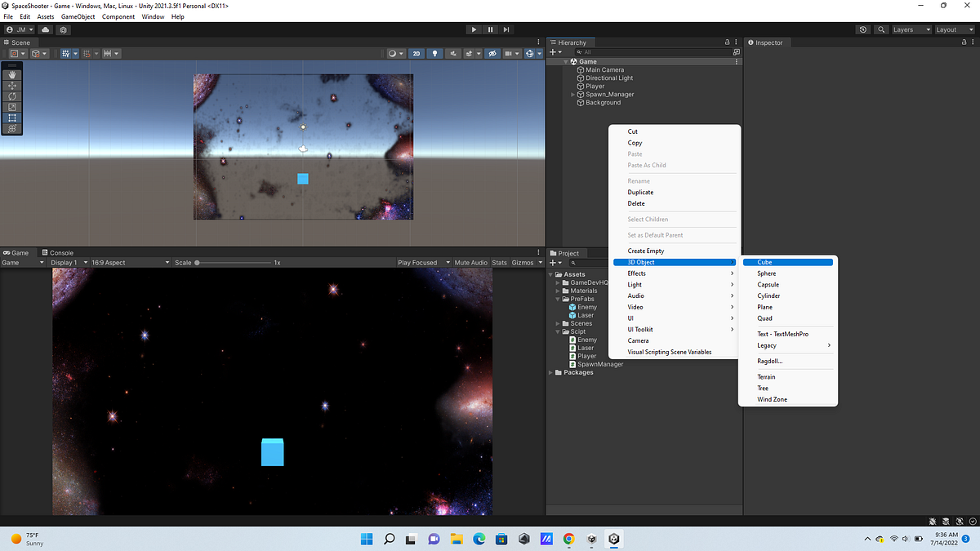Toggle 2D view mode in the Scene view
This screenshot has width=980, height=551.
point(416,53)
